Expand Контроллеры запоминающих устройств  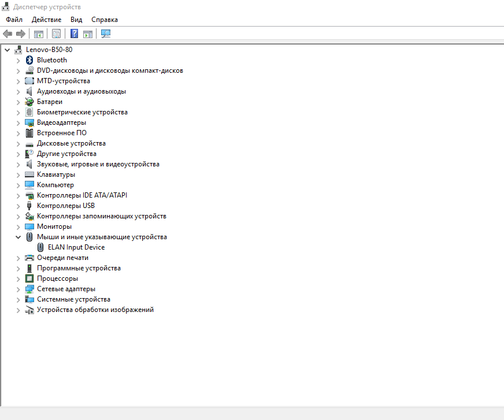(x=18, y=216)
